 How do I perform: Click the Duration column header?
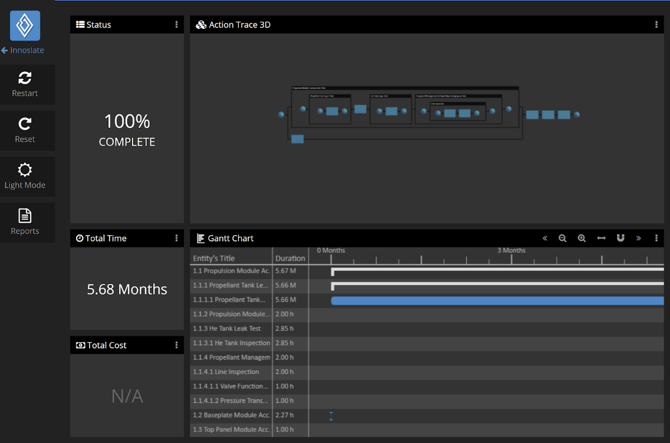tap(290, 258)
